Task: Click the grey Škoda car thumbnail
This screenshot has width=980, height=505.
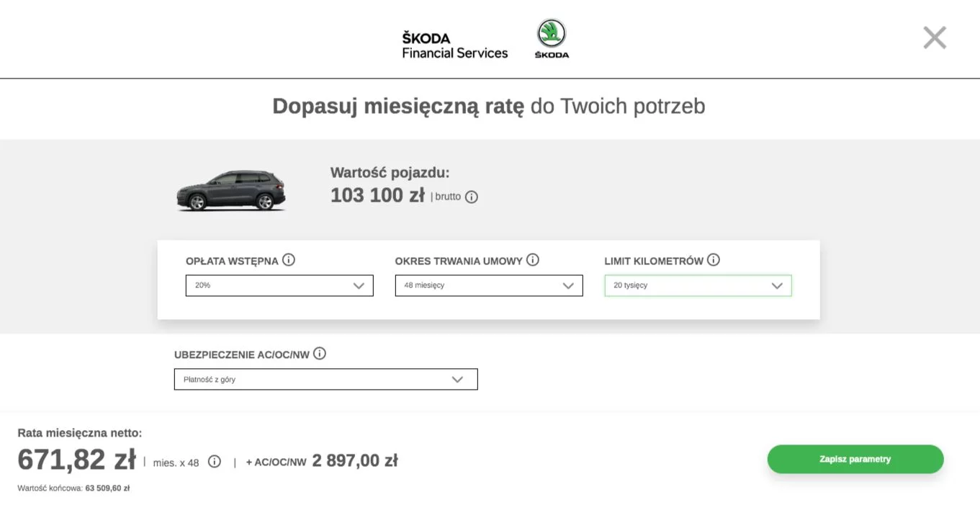Action: pyautogui.click(x=231, y=191)
